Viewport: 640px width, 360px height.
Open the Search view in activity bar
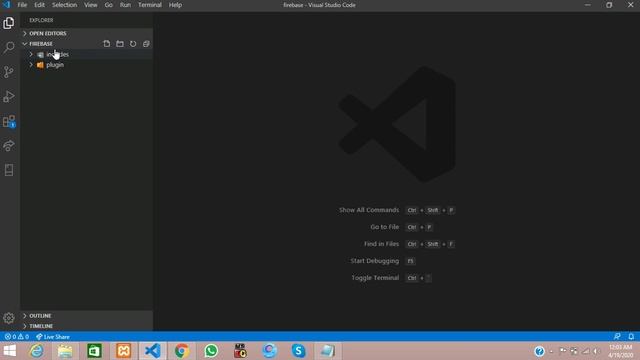coord(9,47)
